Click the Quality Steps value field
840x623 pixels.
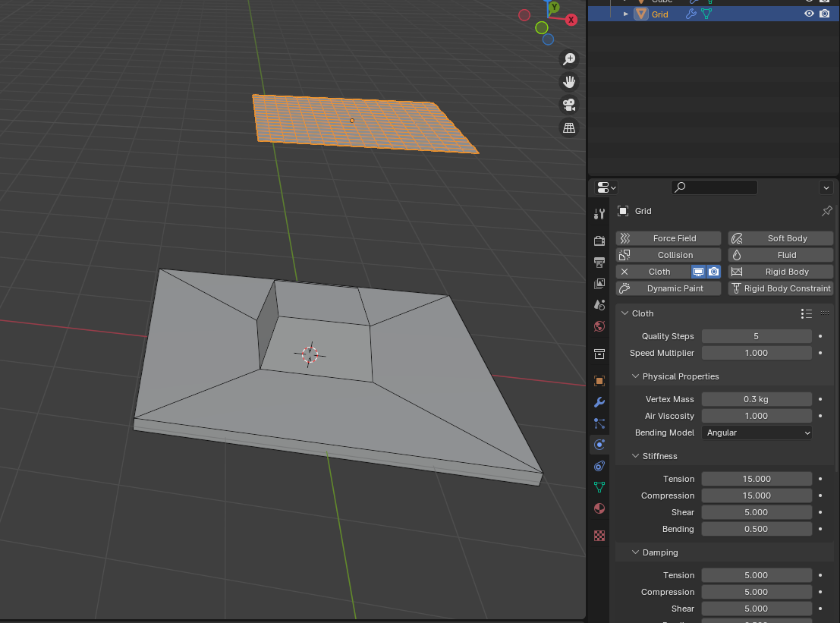(757, 336)
